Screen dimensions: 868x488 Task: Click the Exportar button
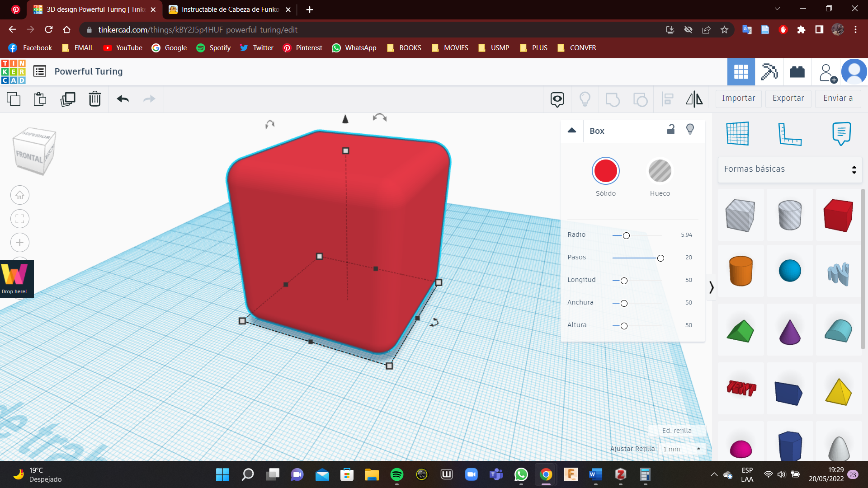[788, 99]
